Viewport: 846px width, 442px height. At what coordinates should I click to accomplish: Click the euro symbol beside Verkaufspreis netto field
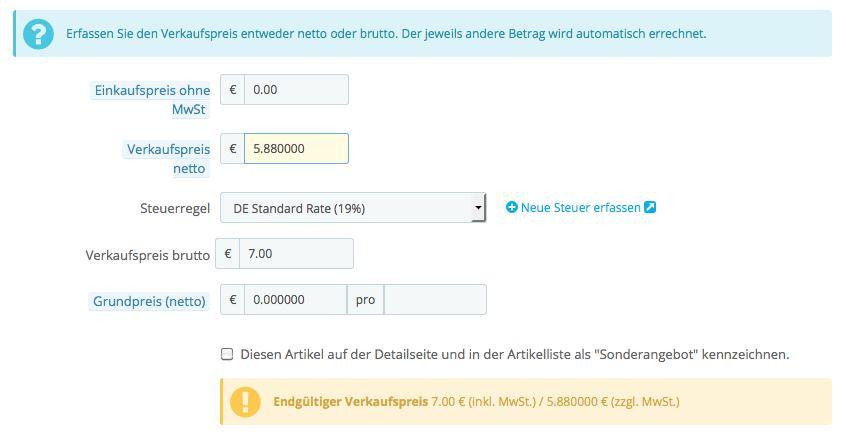point(233,149)
